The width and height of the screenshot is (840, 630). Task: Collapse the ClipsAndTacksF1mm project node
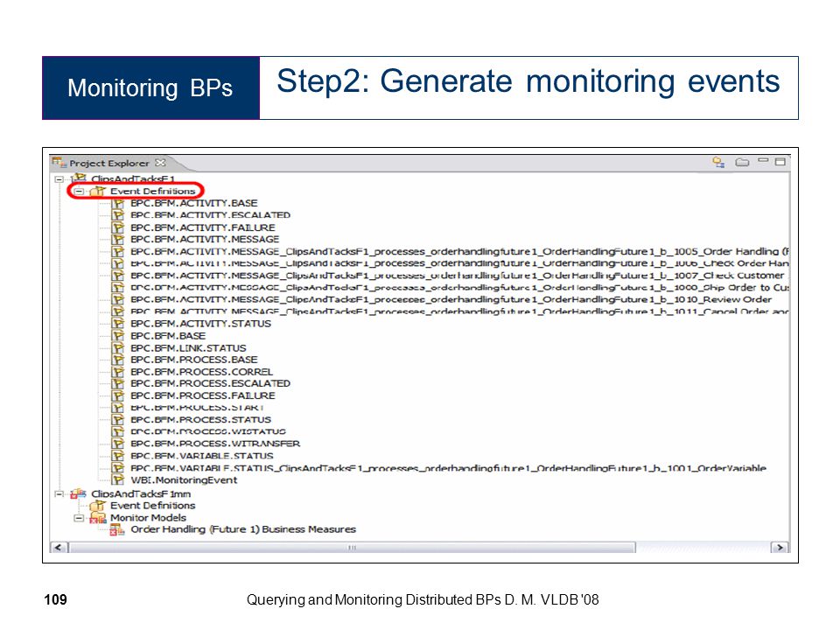click(x=59, y=493)
